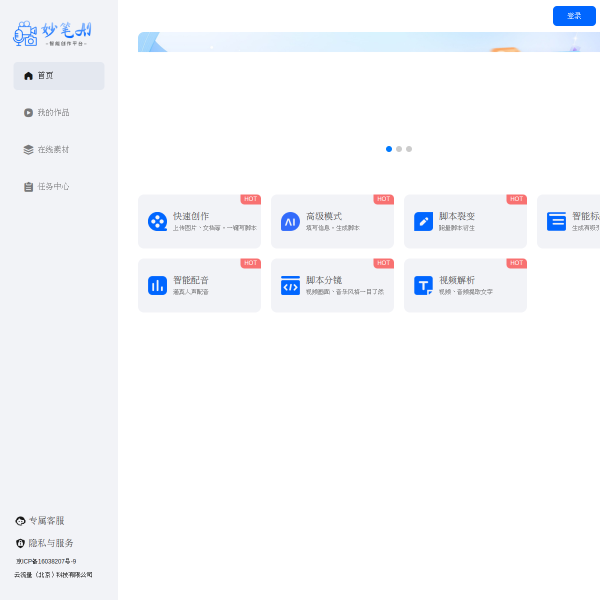Image resolution: width=600 pixels, height=600 pixels.
Task: Click the 视频、音频提取文字 subtitle text
Action: [466, 292]
